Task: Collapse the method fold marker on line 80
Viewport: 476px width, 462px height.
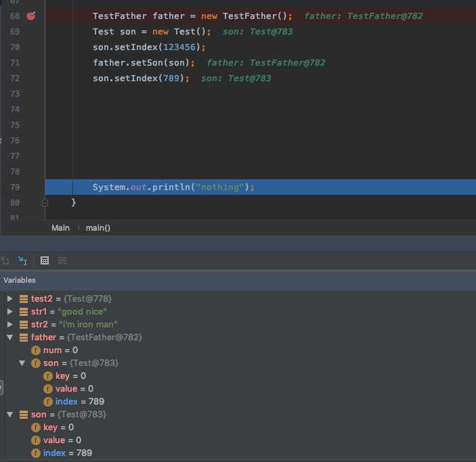Action: [x=45, y=203]
